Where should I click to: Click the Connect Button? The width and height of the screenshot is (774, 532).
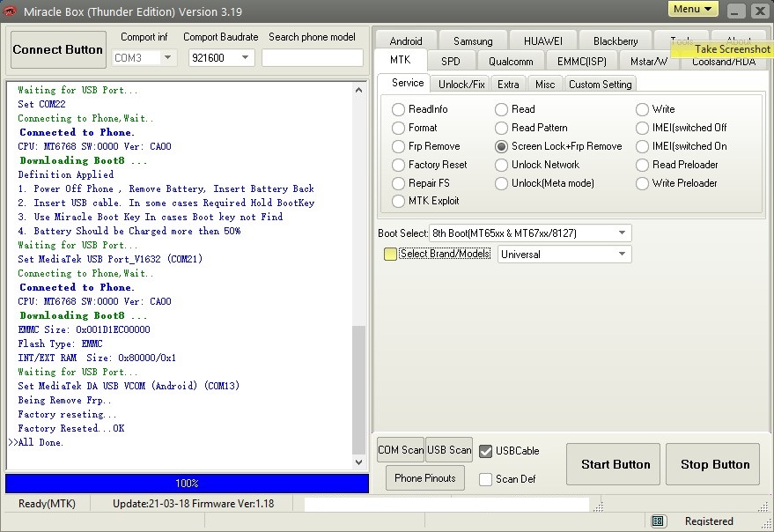click(58, 50)
